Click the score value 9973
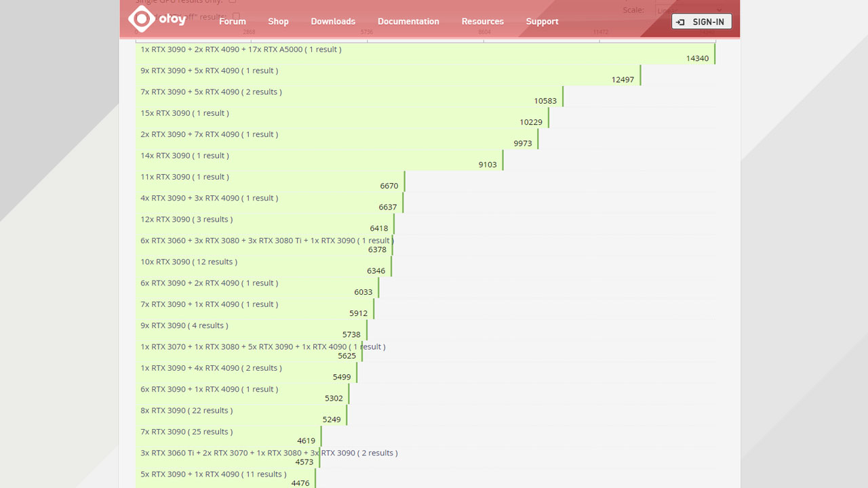The width and height of the screenshot is (868, 488). (x=523, y=143)
